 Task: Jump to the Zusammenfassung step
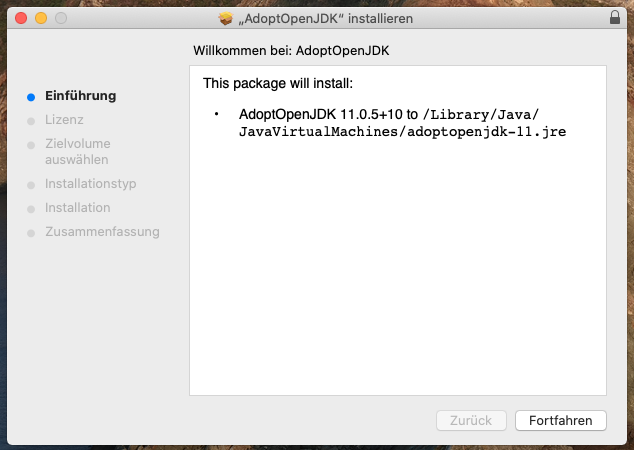[102, 232]
